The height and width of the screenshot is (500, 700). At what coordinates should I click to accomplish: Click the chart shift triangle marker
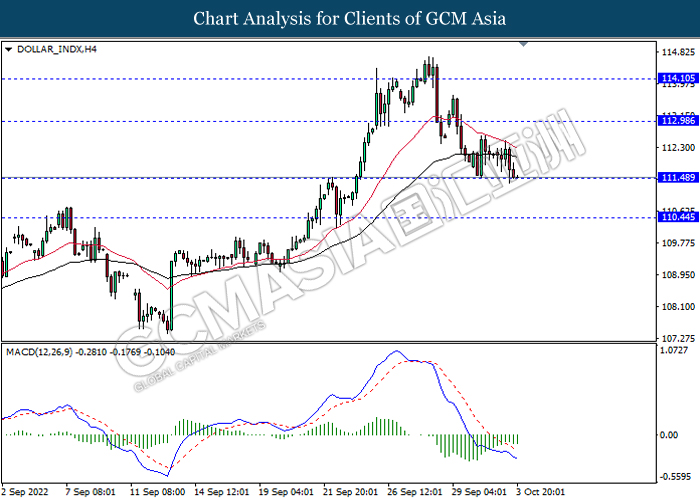point(524,44)
